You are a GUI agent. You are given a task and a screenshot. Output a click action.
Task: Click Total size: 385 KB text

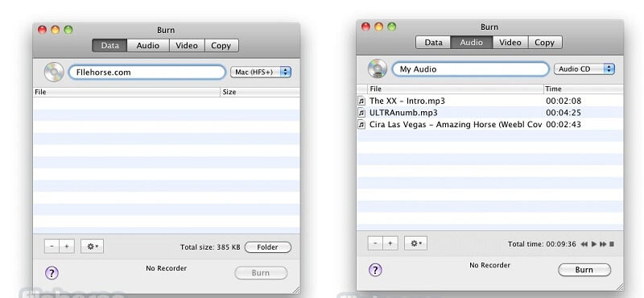click(210, 247)
